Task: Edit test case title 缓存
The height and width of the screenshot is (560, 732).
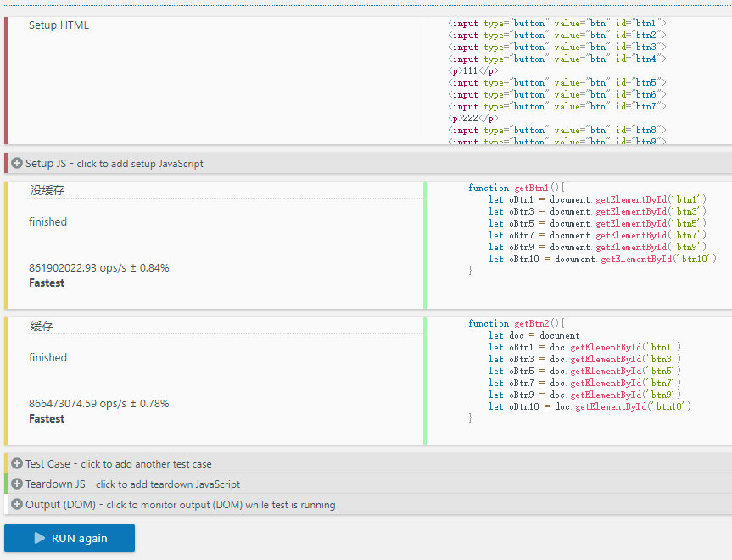Action: pos(226,326)
